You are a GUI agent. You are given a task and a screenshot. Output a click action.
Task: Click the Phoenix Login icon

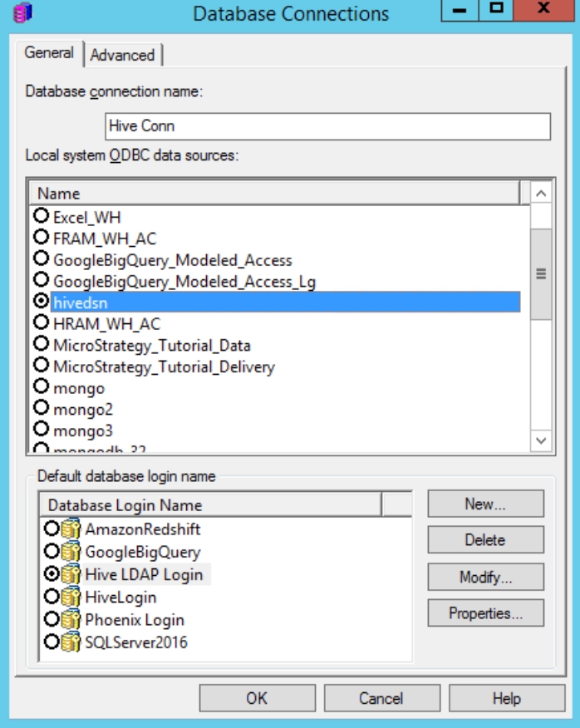71,620
